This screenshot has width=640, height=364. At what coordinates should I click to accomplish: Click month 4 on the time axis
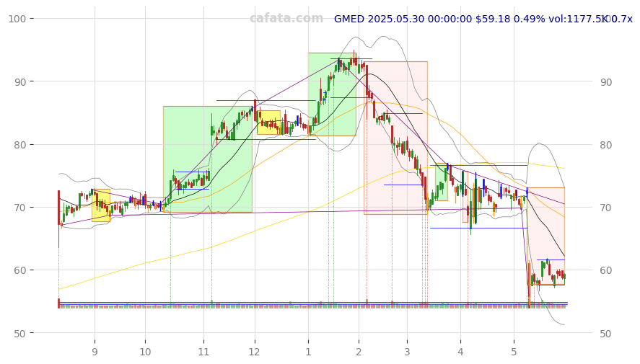(460, 352)
